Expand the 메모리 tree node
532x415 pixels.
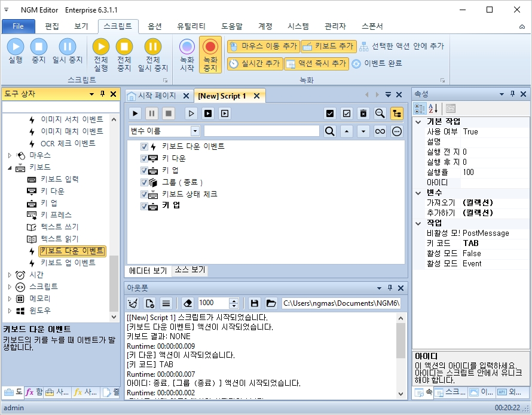tap(10, 299)
